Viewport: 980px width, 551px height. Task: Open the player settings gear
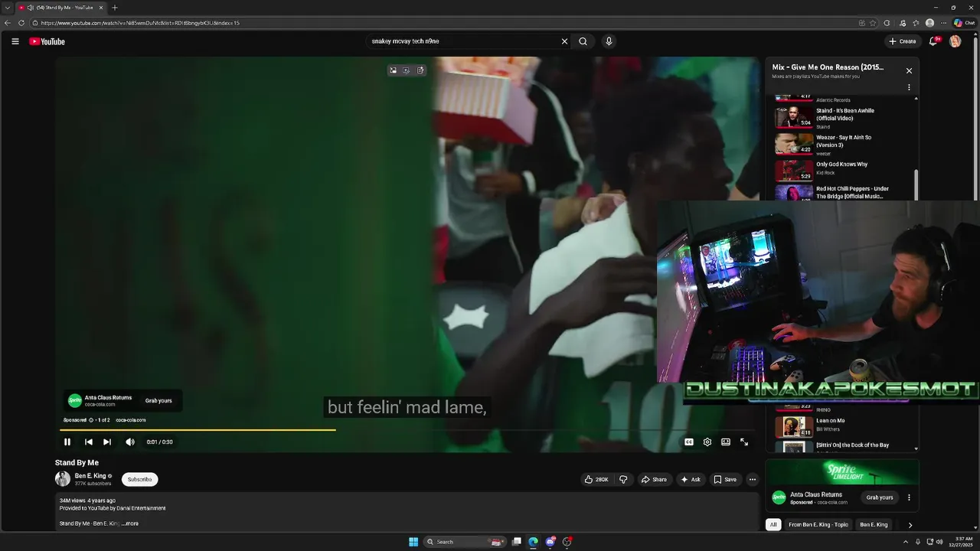click(707, 442)
